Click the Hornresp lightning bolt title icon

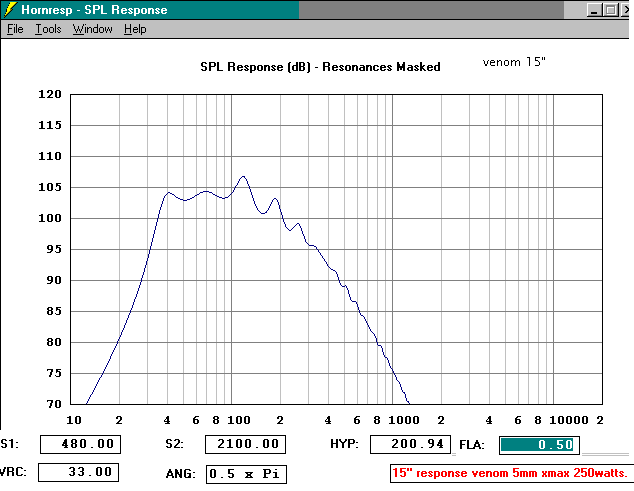tap(9, 10)
